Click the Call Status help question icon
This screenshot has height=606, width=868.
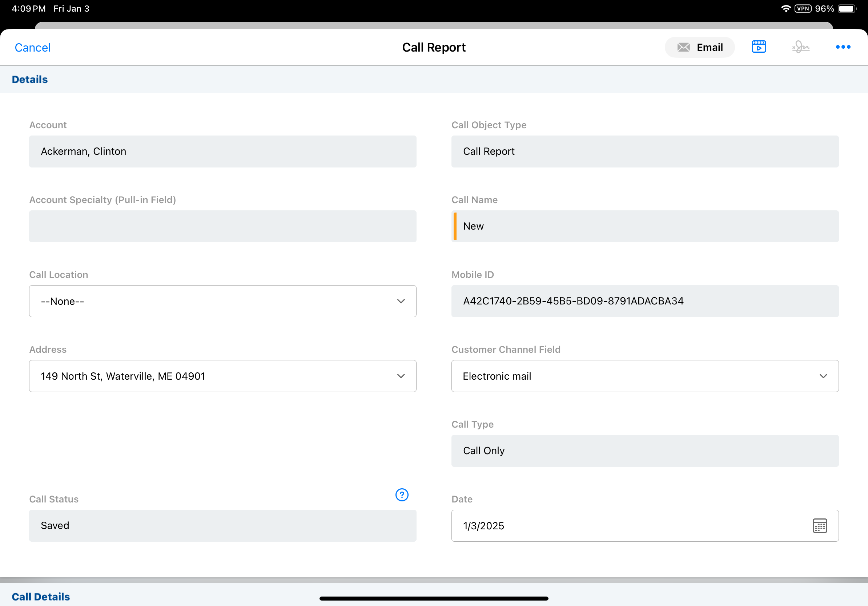(402, 494)
